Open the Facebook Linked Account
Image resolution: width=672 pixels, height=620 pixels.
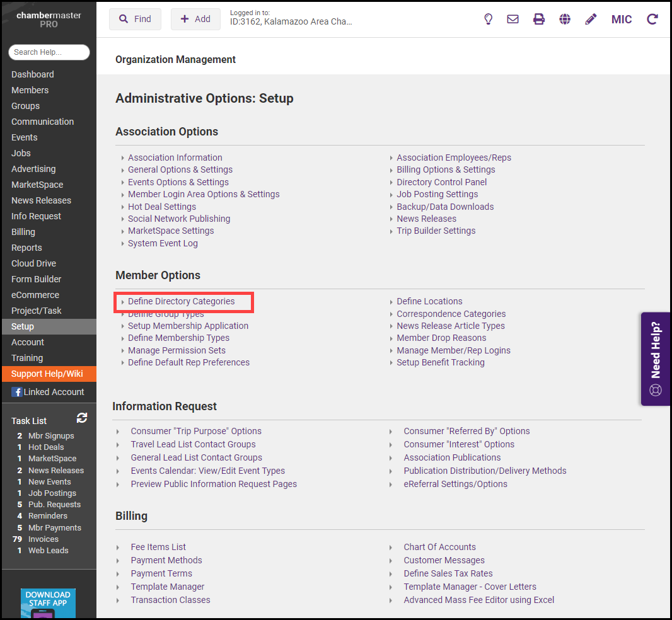(48, 392)
